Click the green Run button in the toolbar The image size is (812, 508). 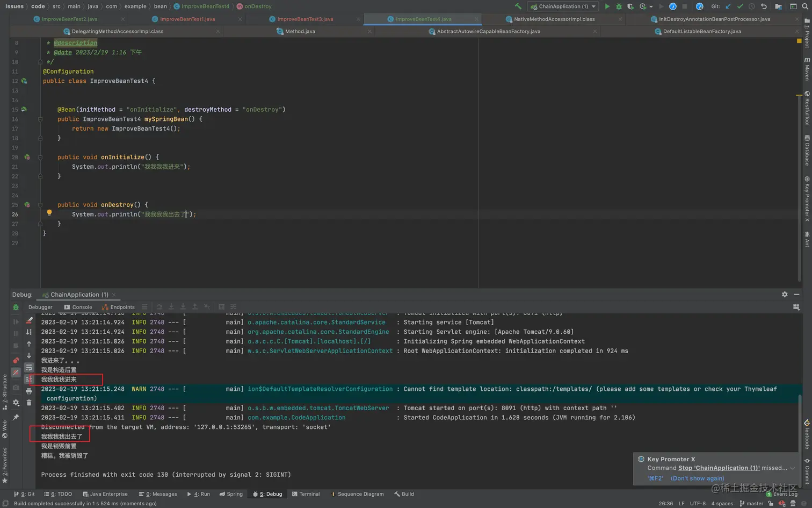point(607,6)
